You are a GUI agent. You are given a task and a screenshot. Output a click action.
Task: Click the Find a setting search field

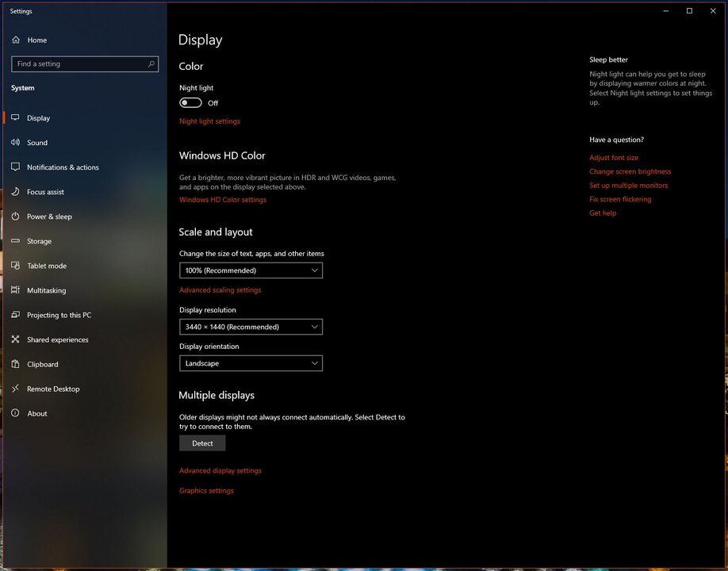pyautogui.click(x=85, y=64)
